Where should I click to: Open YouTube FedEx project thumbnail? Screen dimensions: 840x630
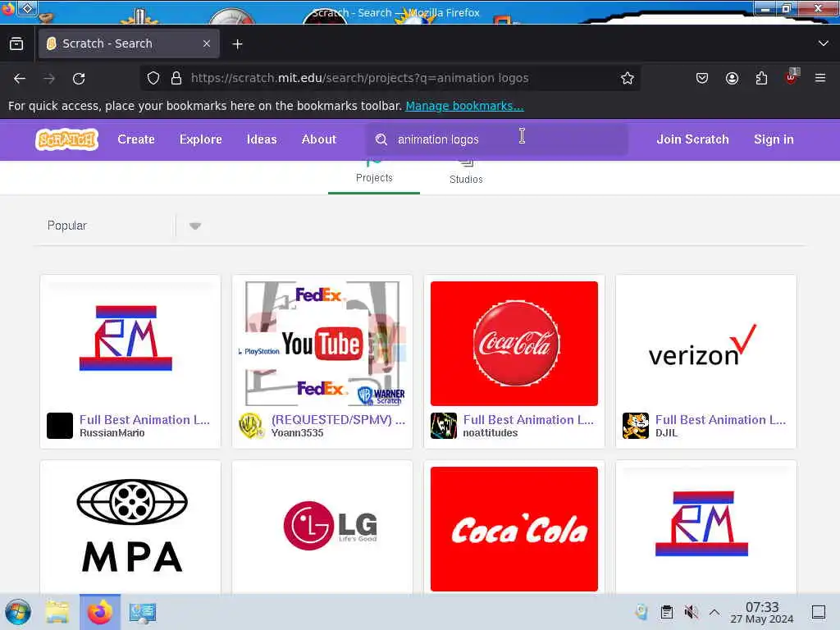click(x=322, y=344)
